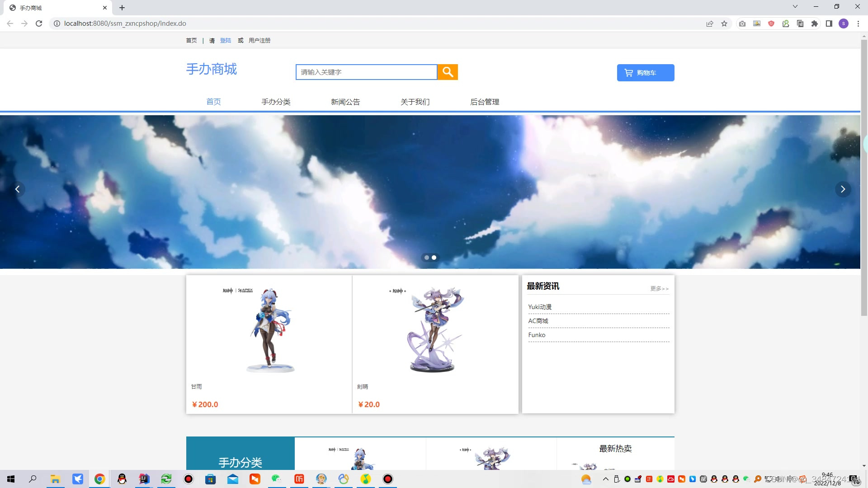Open the Windows Start menu
Image resolution: width=868 pixels, height=488 pixels.
[x=11, y=479]
